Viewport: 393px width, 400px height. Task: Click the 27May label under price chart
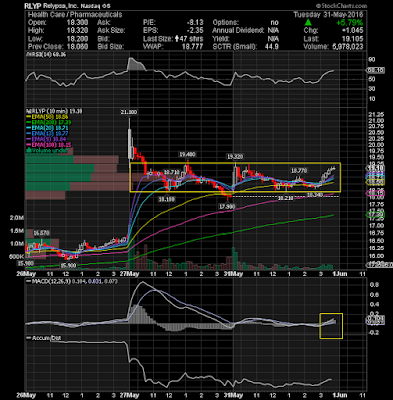pyautogui.click(x=129, y=274)
